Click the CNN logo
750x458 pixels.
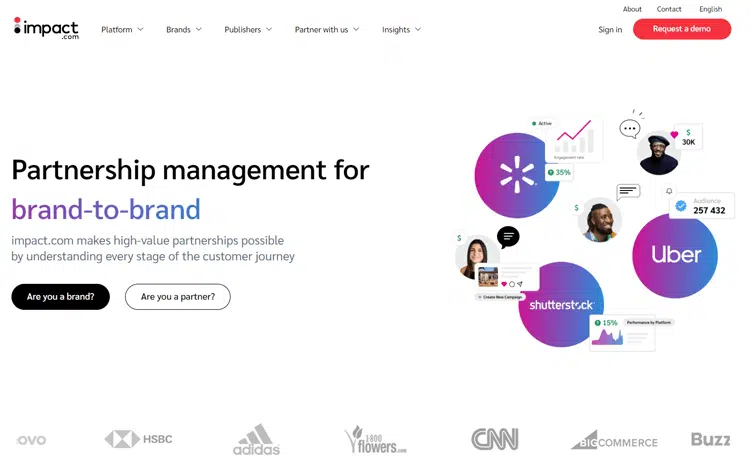494,439
